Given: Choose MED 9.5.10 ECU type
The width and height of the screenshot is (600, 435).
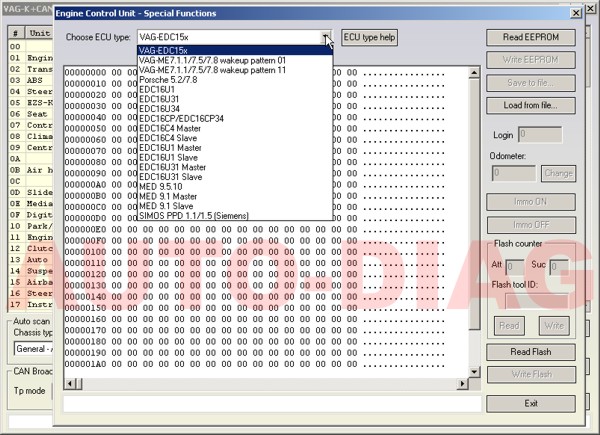Looking at the screenshot, I should [235, 187].
